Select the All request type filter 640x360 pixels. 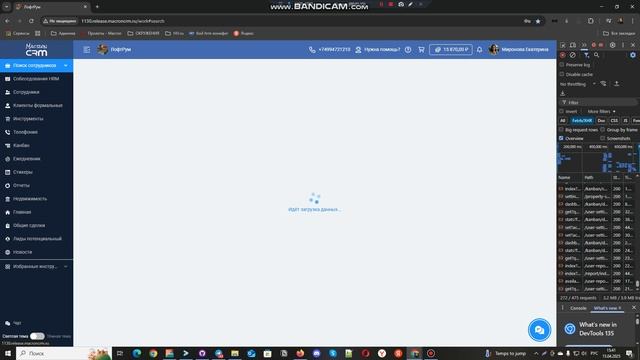[x=562, y=120]
